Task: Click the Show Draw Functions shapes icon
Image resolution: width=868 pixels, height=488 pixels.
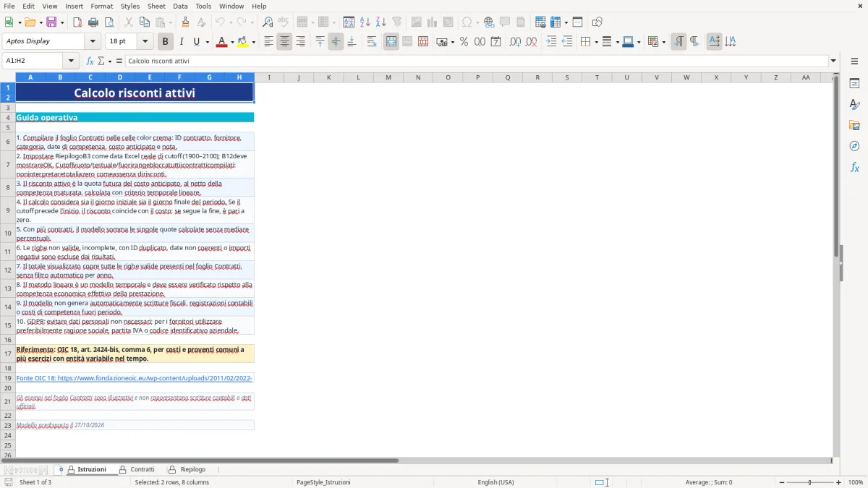Action: (597, 22)
